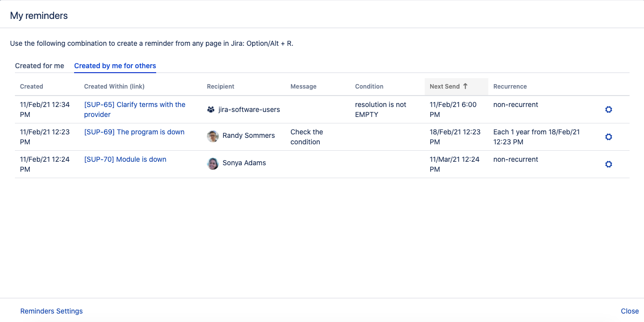Click the ascending sort arrow on Next Send
The width and height of the screenshot is (644, 322).
coord(465,86)
